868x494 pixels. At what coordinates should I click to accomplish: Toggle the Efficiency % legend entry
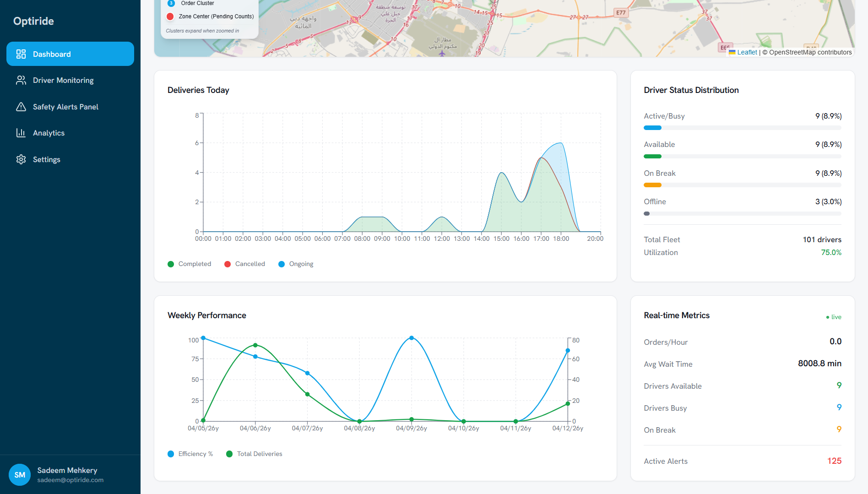coord(190,454)
